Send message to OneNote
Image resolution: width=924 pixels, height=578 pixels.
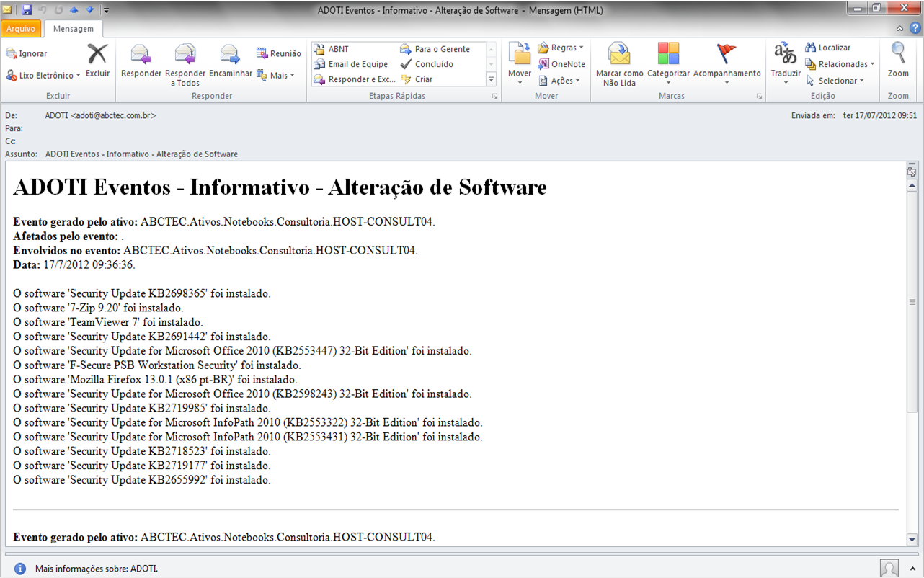(x=561, y=64)
